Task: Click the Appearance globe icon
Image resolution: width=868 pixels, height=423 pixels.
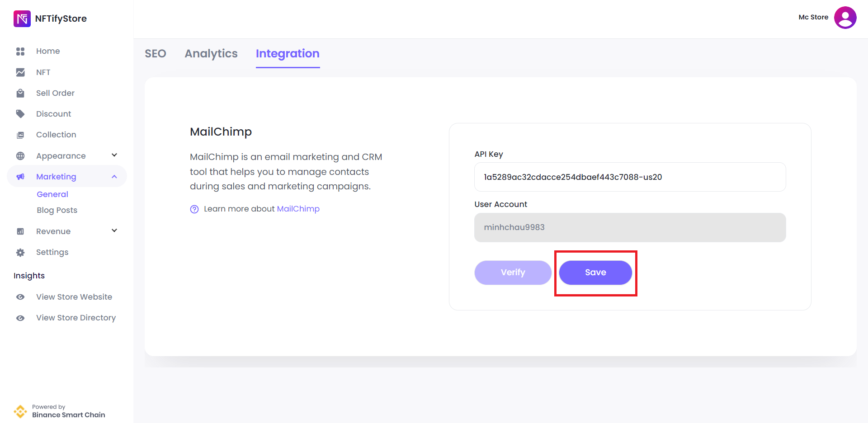Action: click(20, 156)
